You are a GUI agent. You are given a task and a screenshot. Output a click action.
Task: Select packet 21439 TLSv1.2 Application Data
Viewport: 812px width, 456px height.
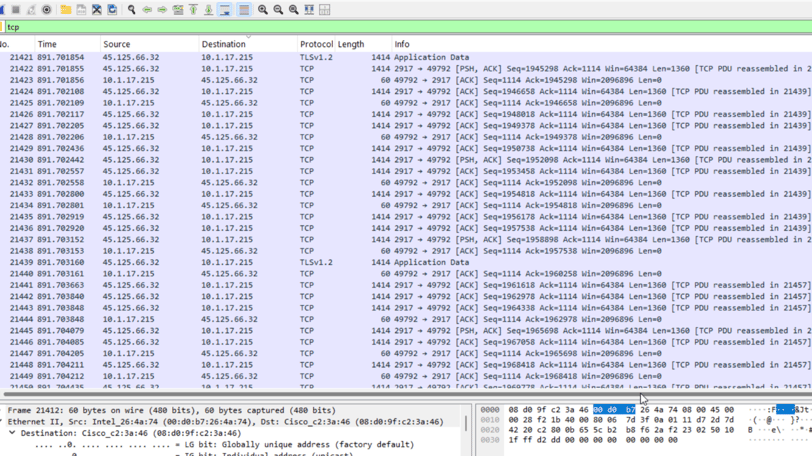(x=406, y=262)
